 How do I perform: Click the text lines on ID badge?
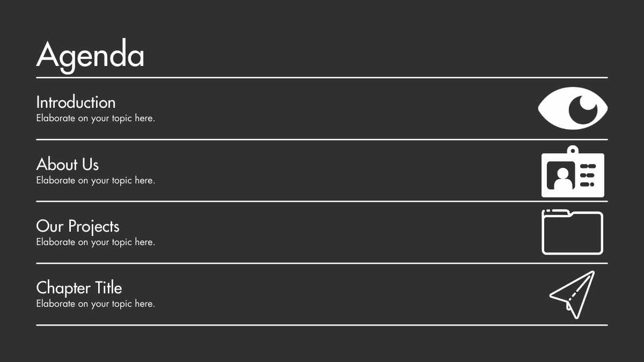click(x=588, y=175)
